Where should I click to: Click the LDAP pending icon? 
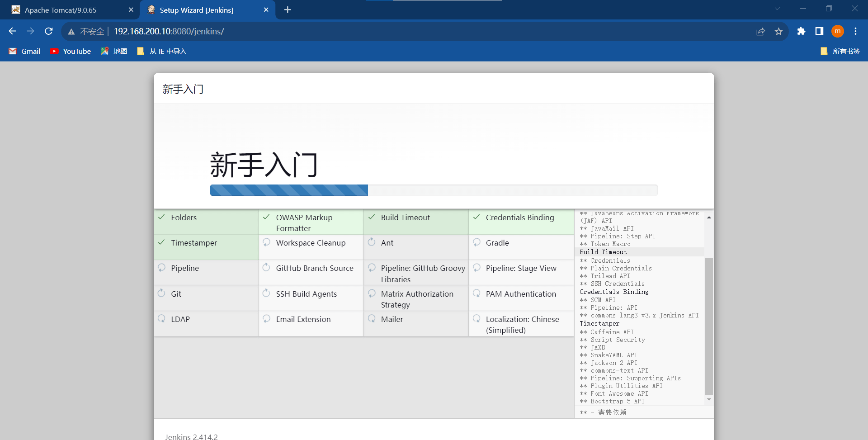(x=161, y=319)
